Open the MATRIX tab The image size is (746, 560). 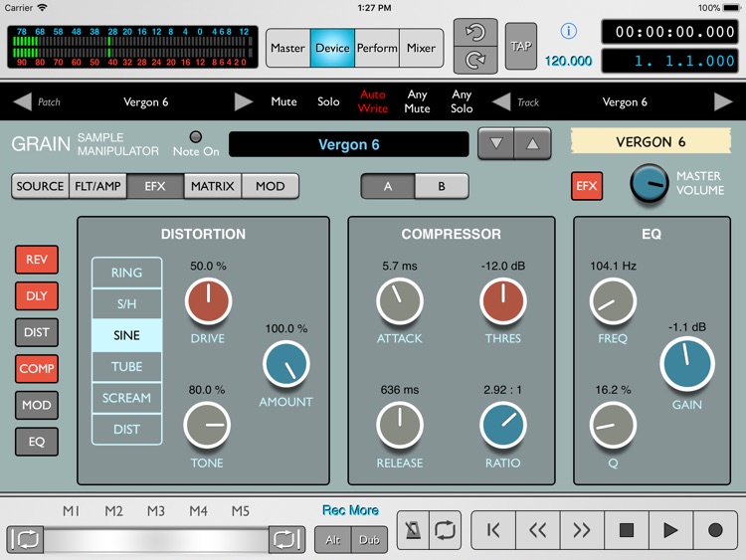[x=213, y=186]
